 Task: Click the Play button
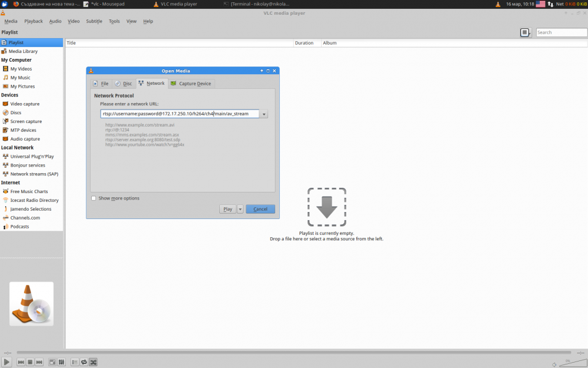228,209
